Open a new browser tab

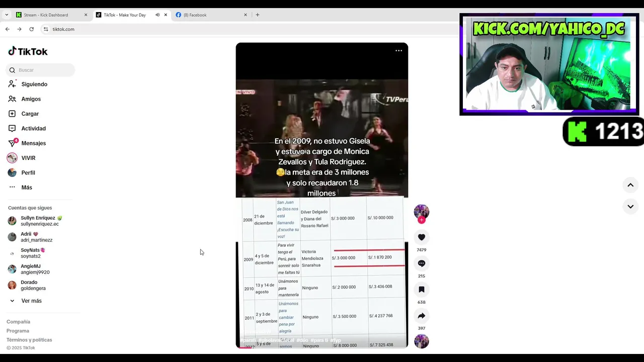click(x=258, y=15)
